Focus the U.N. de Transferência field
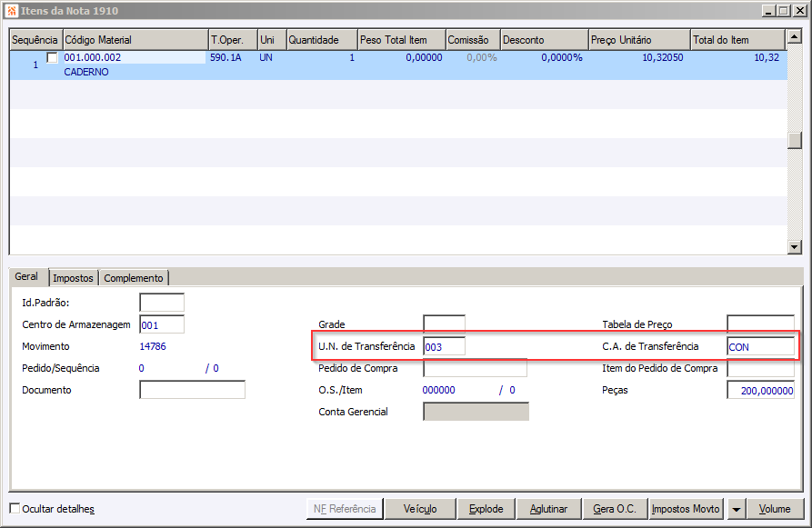 tap(444, 346)
